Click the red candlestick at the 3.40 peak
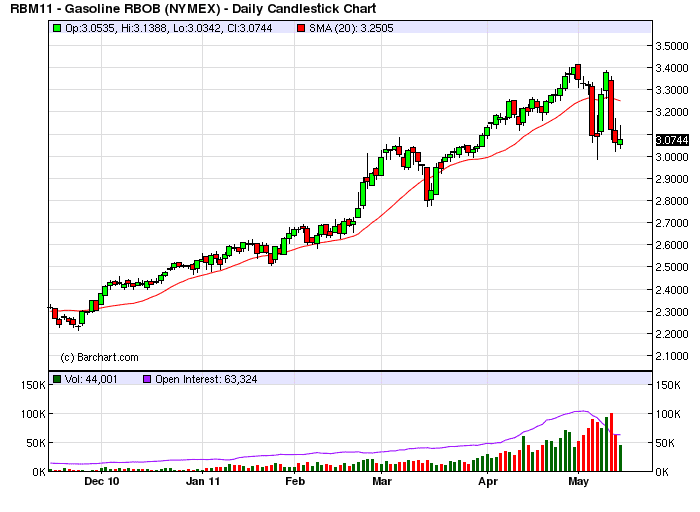This screenshot has width=700, height=512. (578, 72)
